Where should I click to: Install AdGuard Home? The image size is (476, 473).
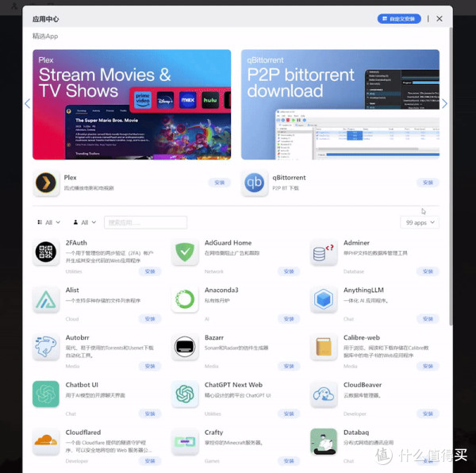(x=289, y=271)
